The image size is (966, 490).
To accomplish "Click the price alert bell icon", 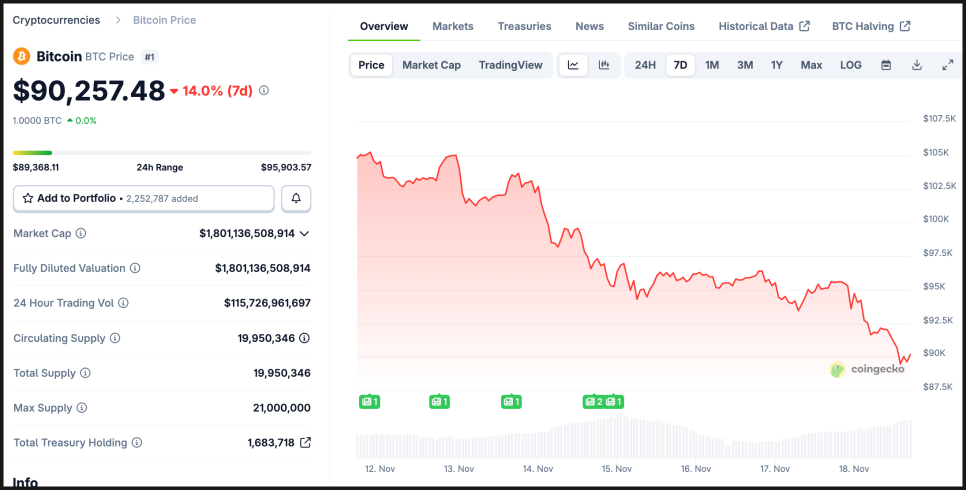I will point(296,198).
